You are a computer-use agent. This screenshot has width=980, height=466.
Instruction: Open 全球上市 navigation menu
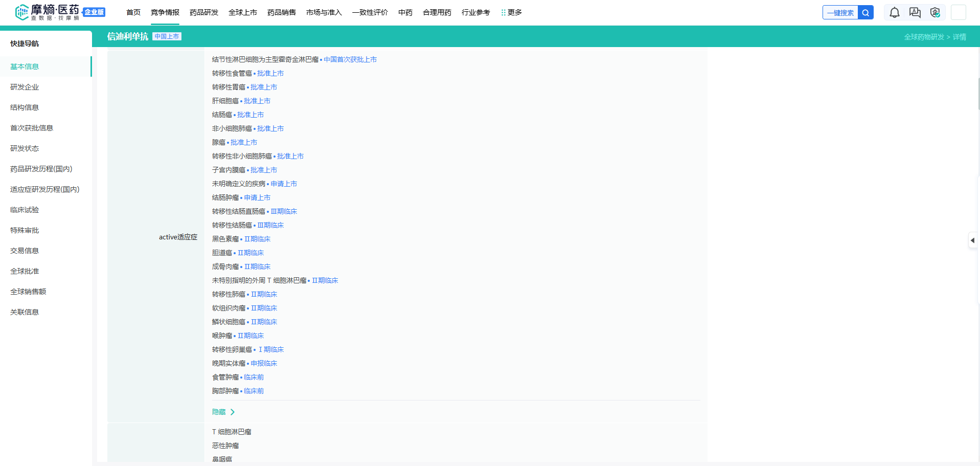click(243, 12)
